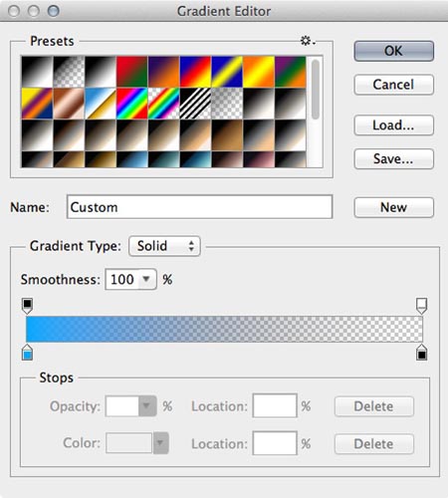
Task: Open the presets gear menu
Action: click(308, 41)
